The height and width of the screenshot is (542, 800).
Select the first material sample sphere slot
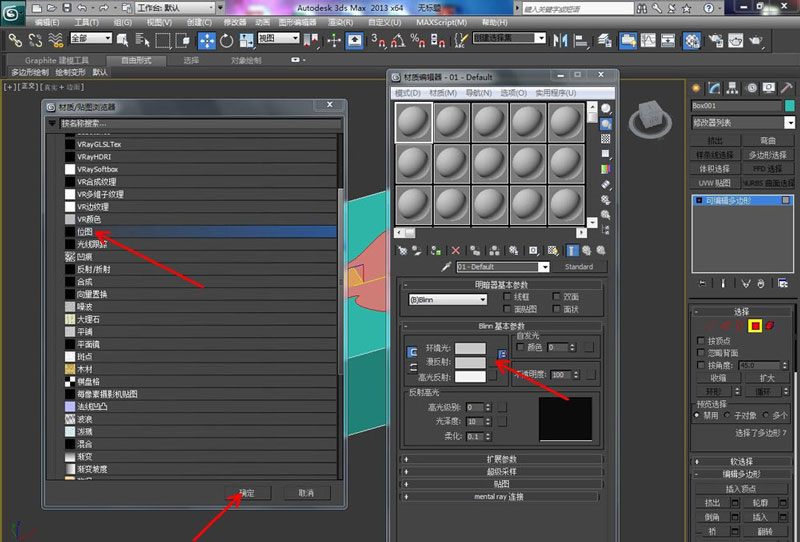click(414, 123)
